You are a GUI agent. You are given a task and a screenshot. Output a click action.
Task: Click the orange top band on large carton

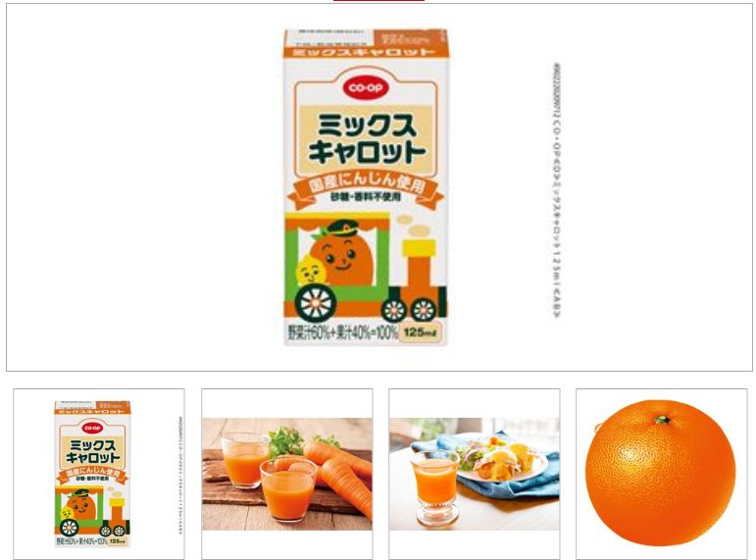point(366,52)
